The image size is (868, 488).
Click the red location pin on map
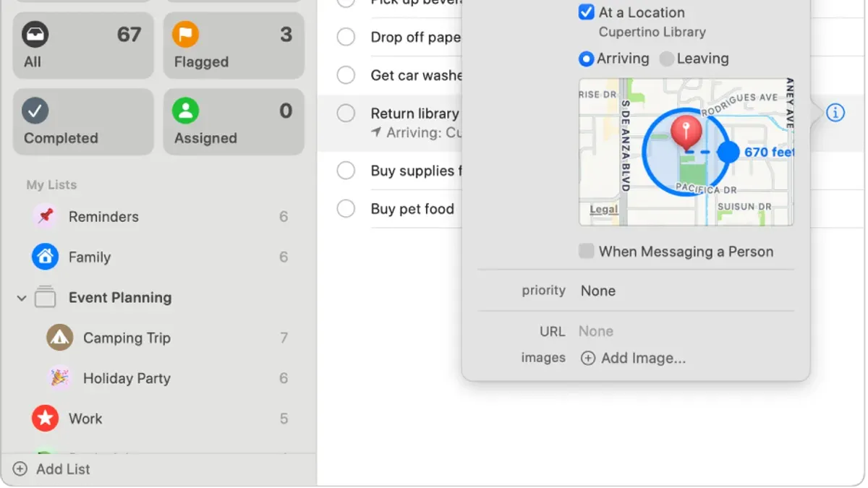tap(685, 134)
